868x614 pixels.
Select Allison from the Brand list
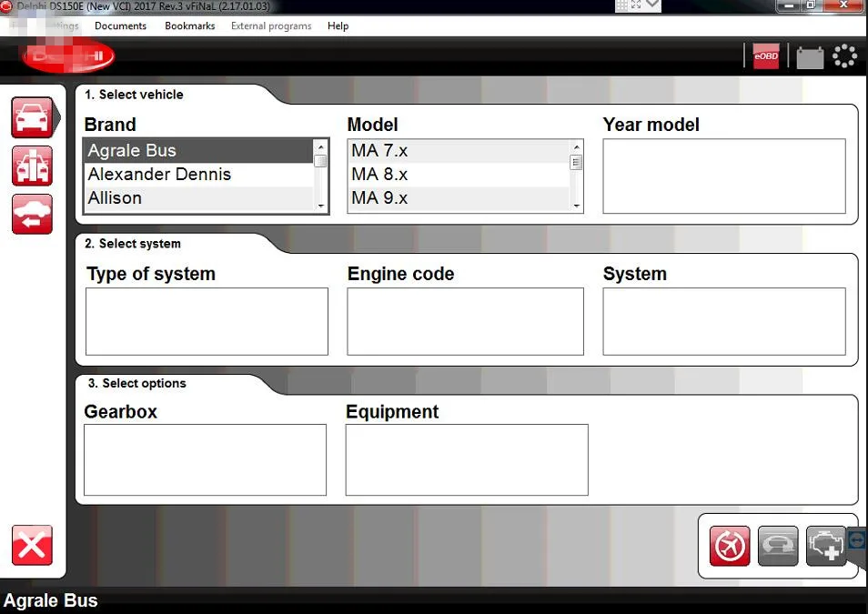point(116,198)
